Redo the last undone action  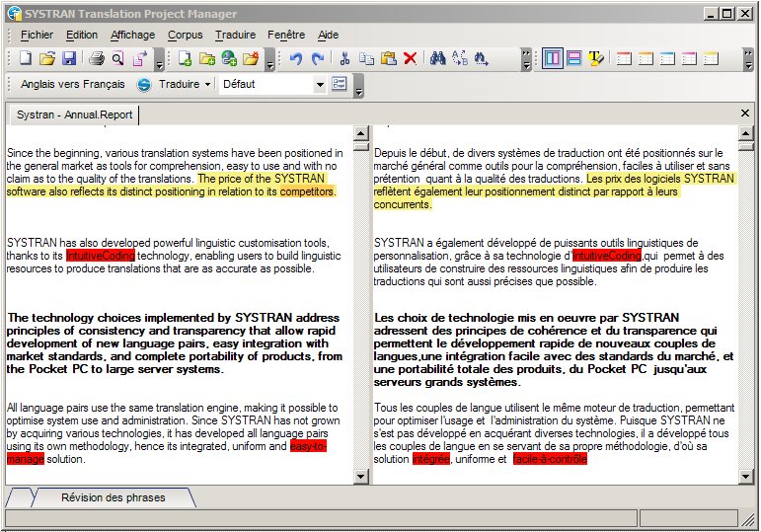(x=318, y=59)
